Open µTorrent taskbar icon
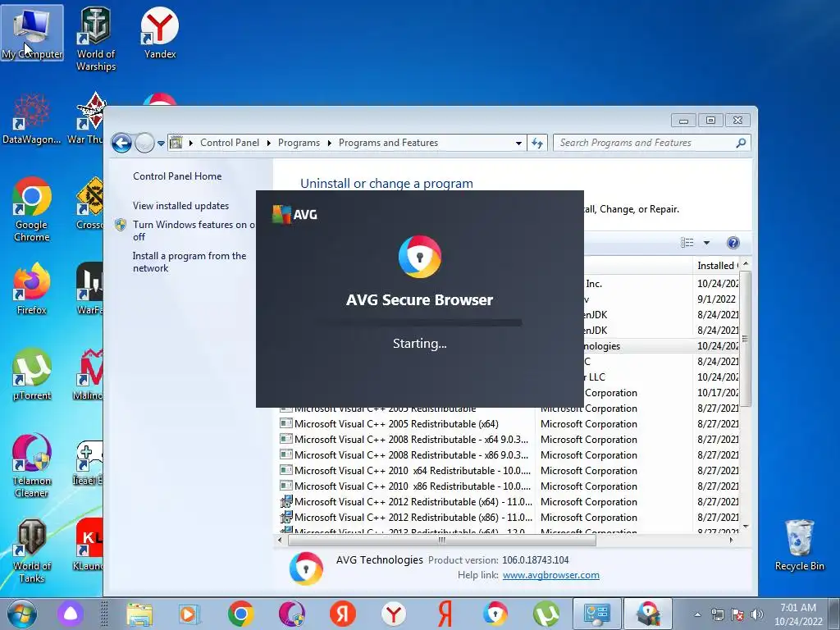The width and height of the screenshot is (840, 630). [546, 614]
